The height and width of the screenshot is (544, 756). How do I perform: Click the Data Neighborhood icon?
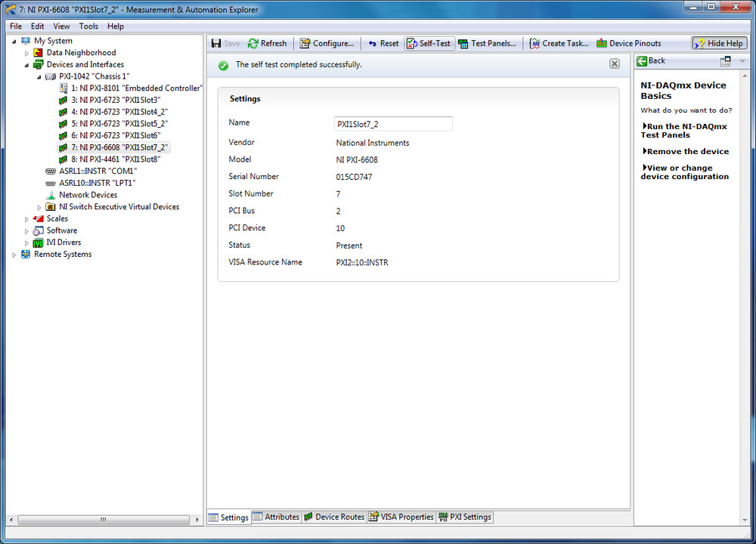point(38,53)
